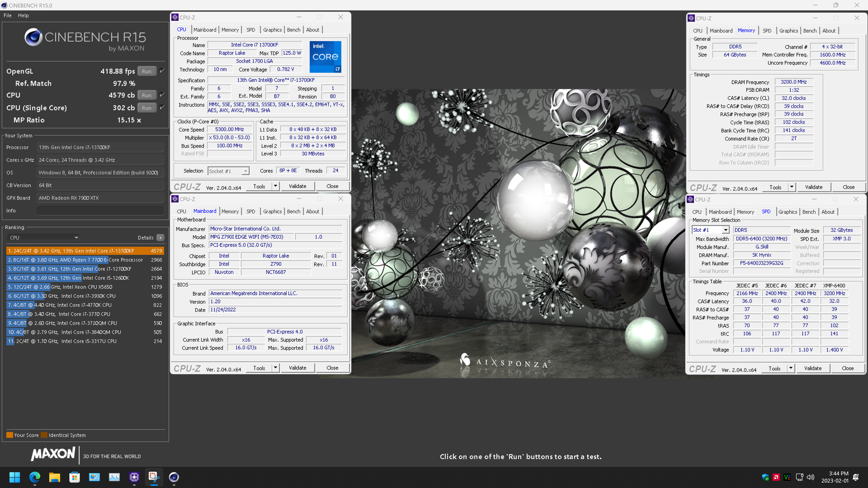868x488 pixels.
Task: Select ranking row Intel Core i7-4770K
Action: click(x=85, y=305)
